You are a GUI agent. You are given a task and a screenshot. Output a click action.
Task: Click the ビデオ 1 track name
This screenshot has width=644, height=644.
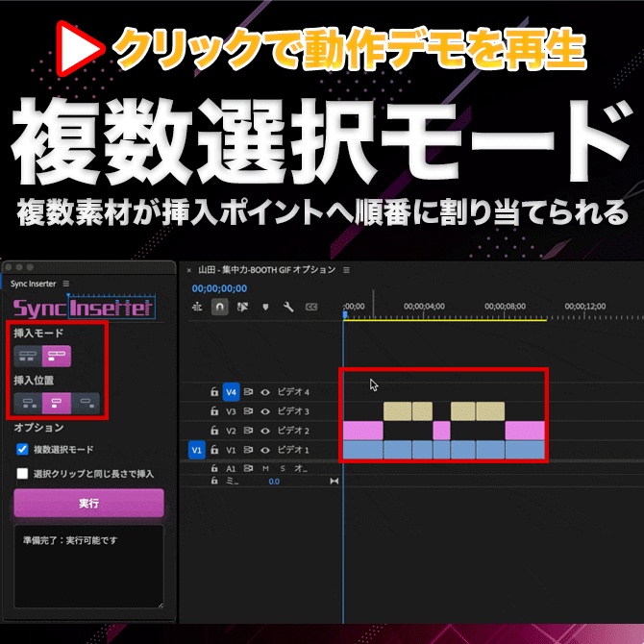click(293, 450)
